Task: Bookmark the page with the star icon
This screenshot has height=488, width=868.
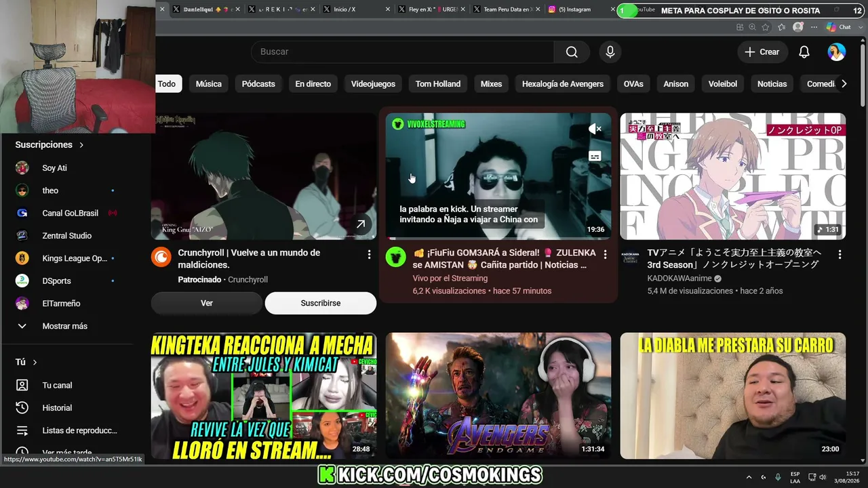Action: pos(766,27)
